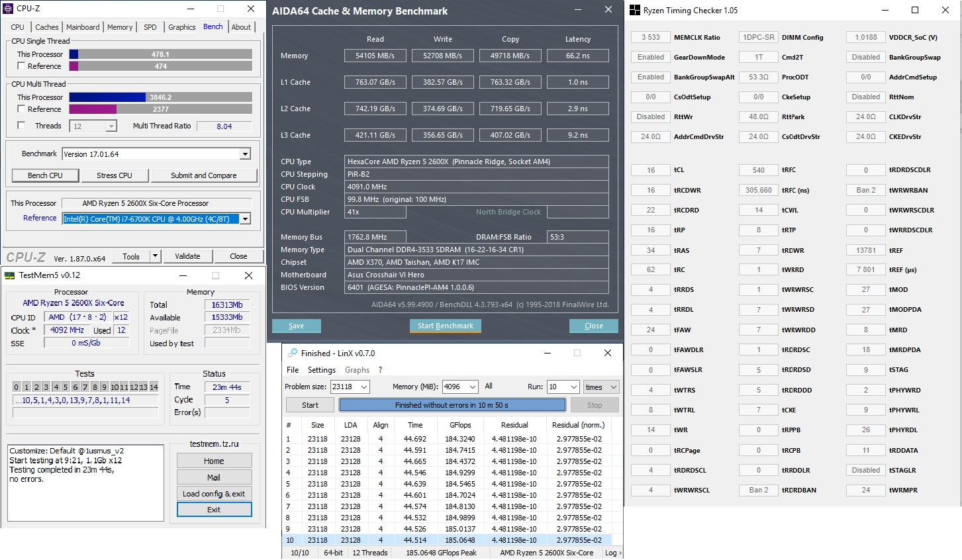This screenshot has width=962, height=560.
Task: Close the AIDA64 benchmark window with X
Action: click(x=608, y=10)
